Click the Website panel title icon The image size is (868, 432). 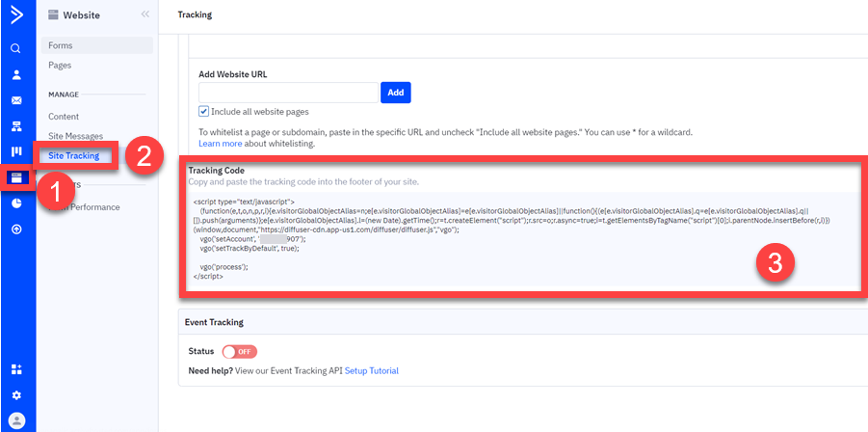(x=53, y=15)
